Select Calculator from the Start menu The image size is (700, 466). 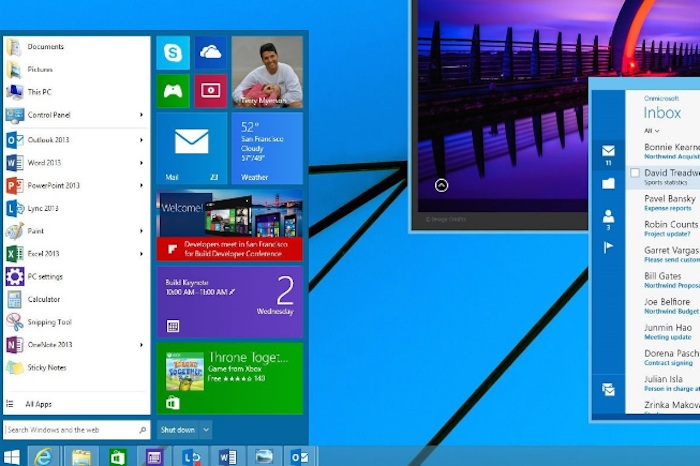coord(44,299)
